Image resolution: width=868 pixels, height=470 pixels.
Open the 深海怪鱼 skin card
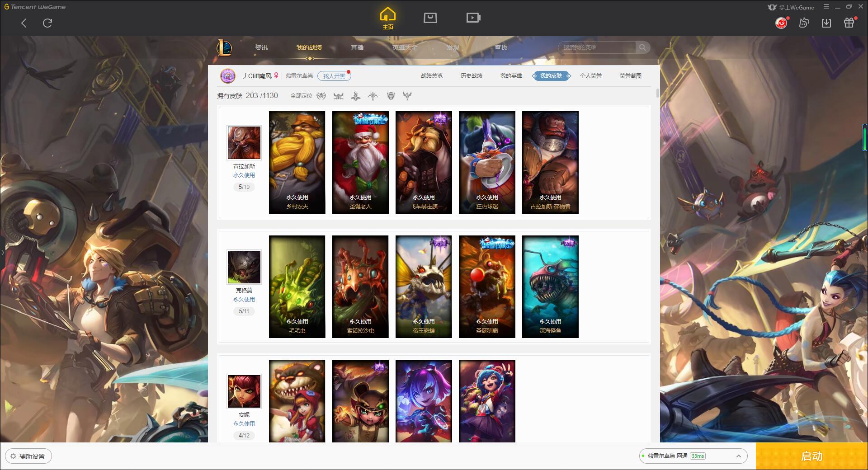tap(550, 287)
